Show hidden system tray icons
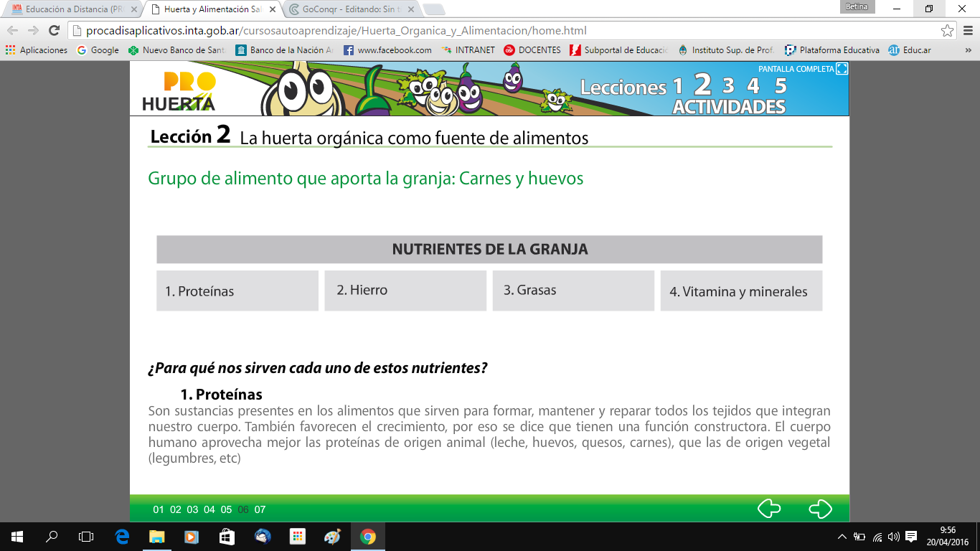Screen dimensions: 980x551 (x=842, y=537)
